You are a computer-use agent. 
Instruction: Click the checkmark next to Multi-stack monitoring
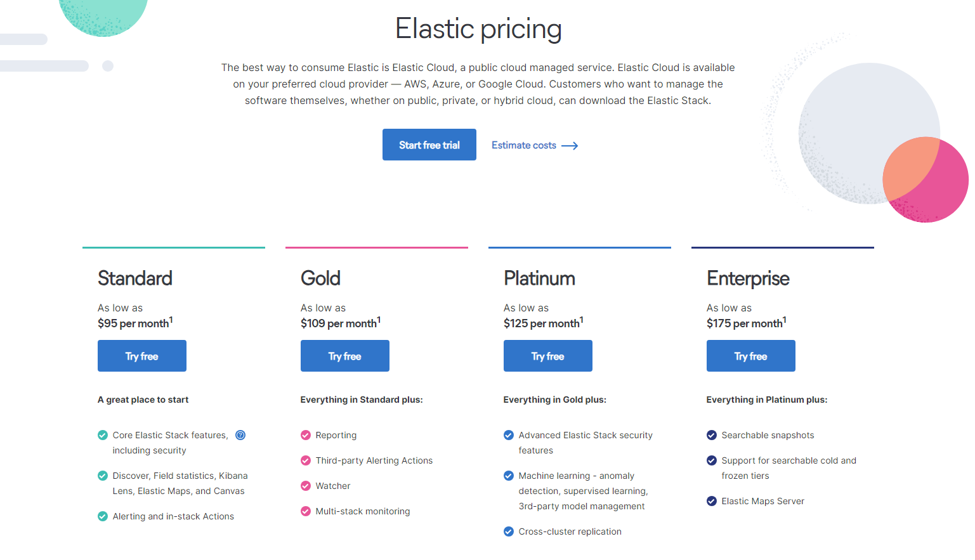(x=306, y=511)
